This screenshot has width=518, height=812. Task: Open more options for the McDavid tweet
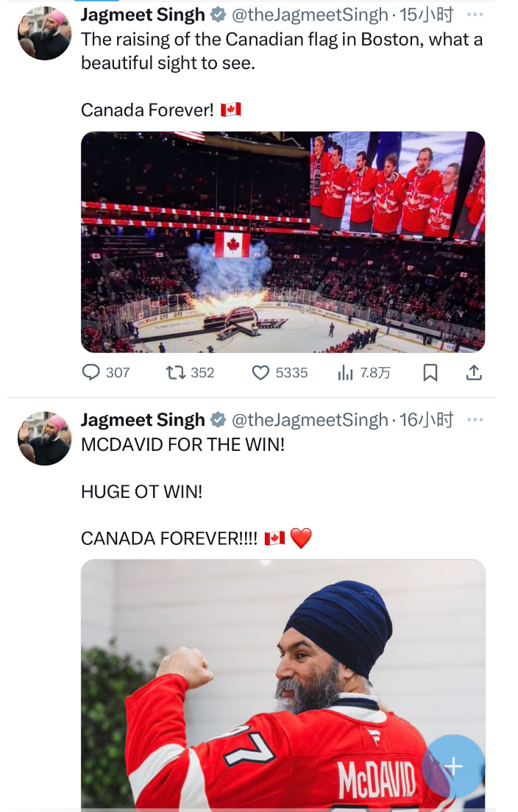(x=475, y=420)
